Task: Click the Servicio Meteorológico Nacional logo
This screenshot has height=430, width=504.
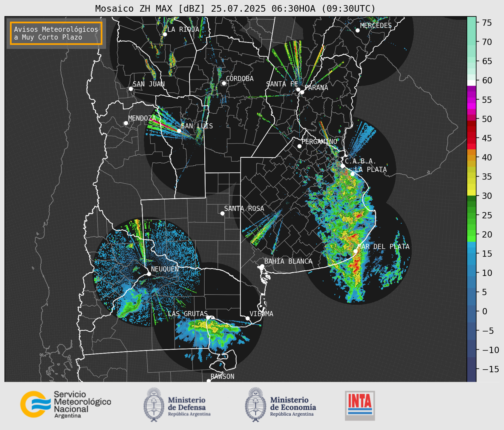Action: [66, 404]
